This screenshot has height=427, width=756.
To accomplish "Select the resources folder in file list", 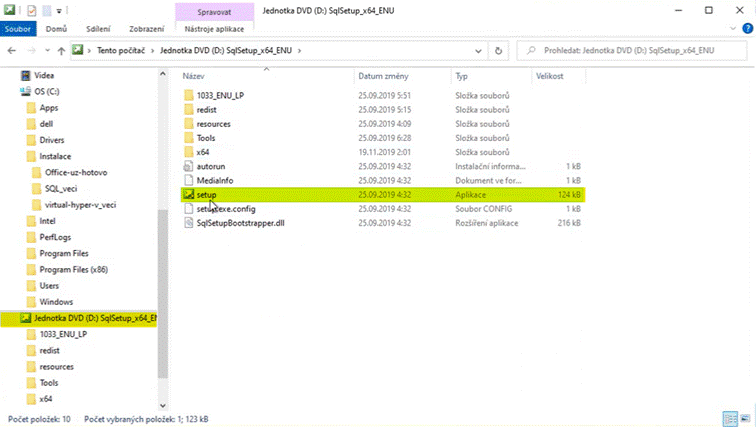I will pyautogui.click(x=214, y=124).
